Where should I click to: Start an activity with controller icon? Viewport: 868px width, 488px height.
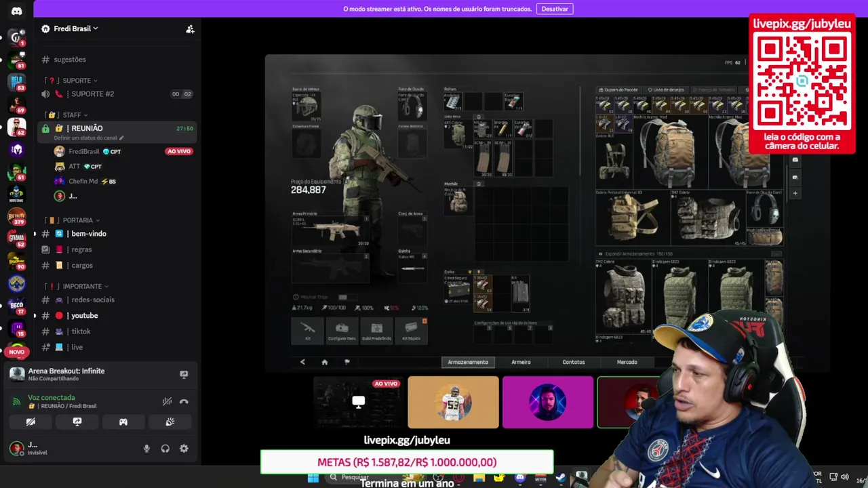[x=123, y=422]
